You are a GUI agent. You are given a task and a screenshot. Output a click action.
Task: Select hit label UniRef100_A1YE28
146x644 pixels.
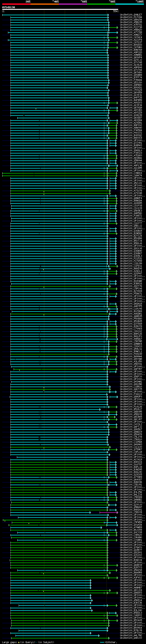click(131, 65)
